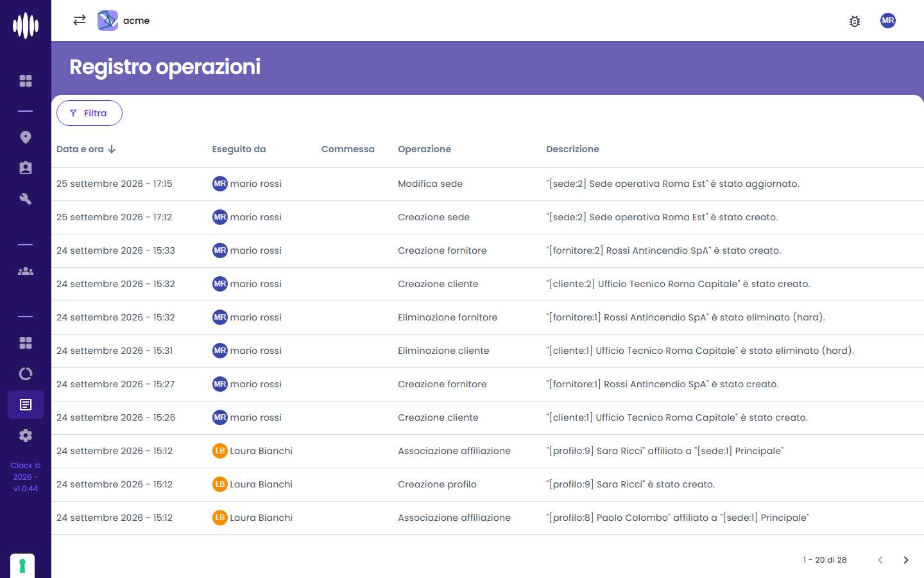Open the settings gear sidebar icon

click(x=26, y=435)
